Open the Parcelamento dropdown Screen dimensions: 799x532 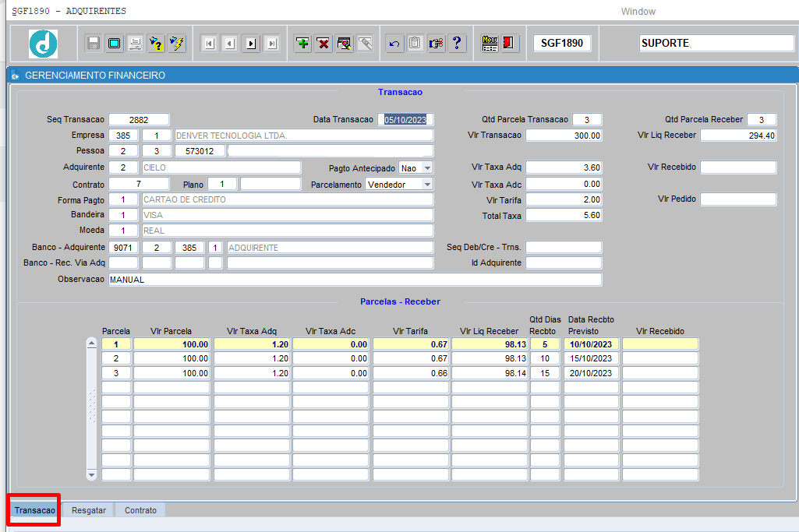pyautogui.click(x=427, y=185)
